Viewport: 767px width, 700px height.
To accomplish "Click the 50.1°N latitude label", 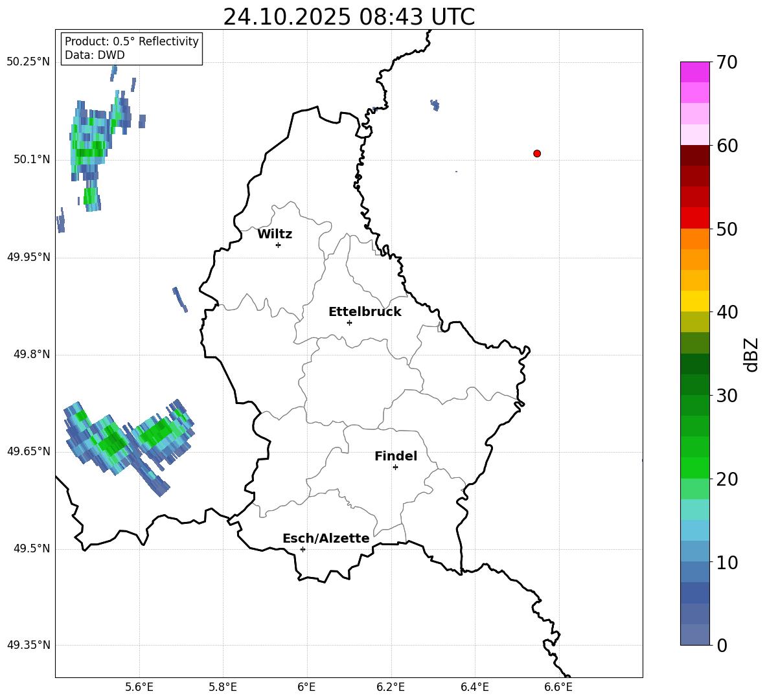I will 32,160.
